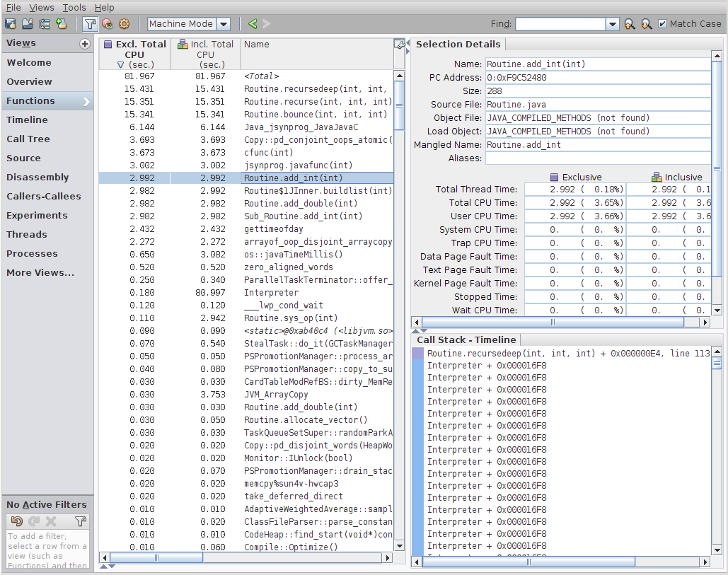Open the Source view
This screenshot has width=728, height=575.
coord(47,158)
